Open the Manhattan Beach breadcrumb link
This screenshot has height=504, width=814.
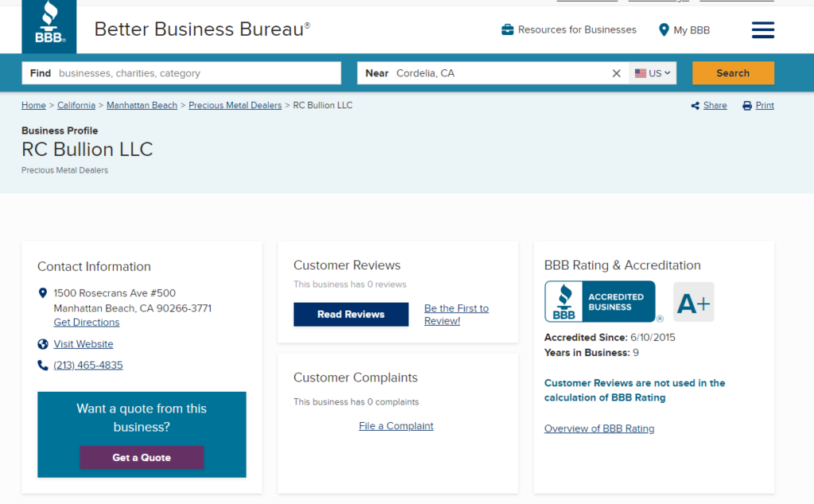tap(141, 106)
